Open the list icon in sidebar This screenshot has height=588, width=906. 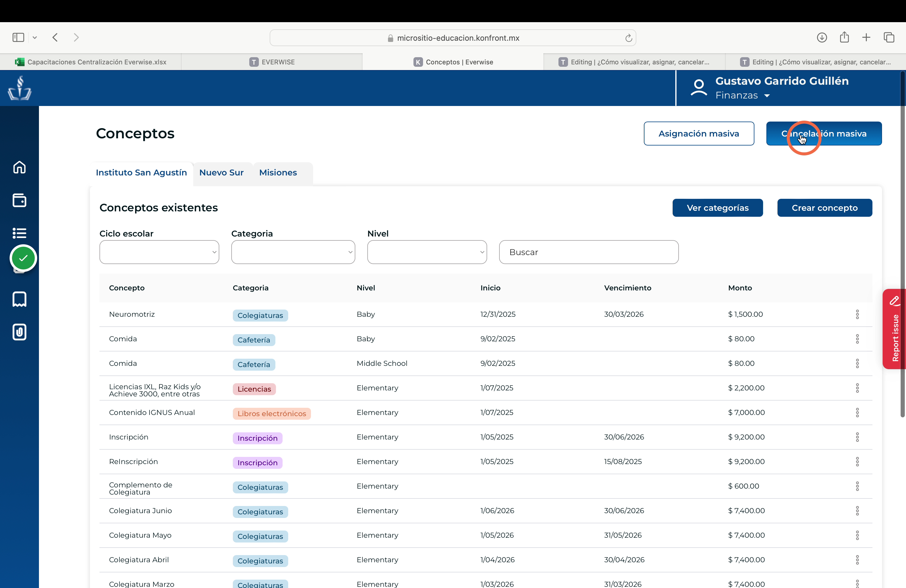(x=19, y=233)
